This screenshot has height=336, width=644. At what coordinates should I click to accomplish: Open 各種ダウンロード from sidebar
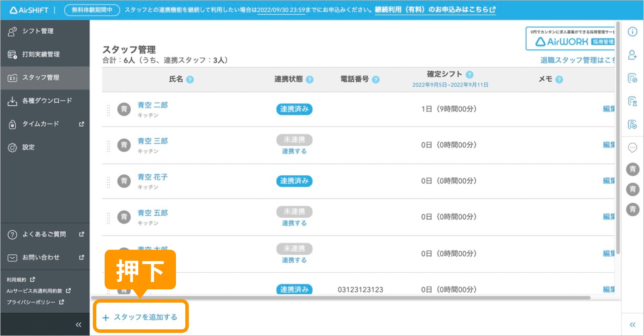pos(47,101)
